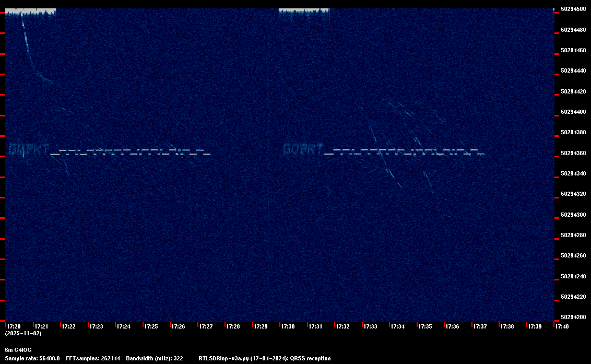Image resolution: width=591 pixels, height=364 pixels.
Task: Click the 50294420 frequency label
Action: (x=574, y=92)
